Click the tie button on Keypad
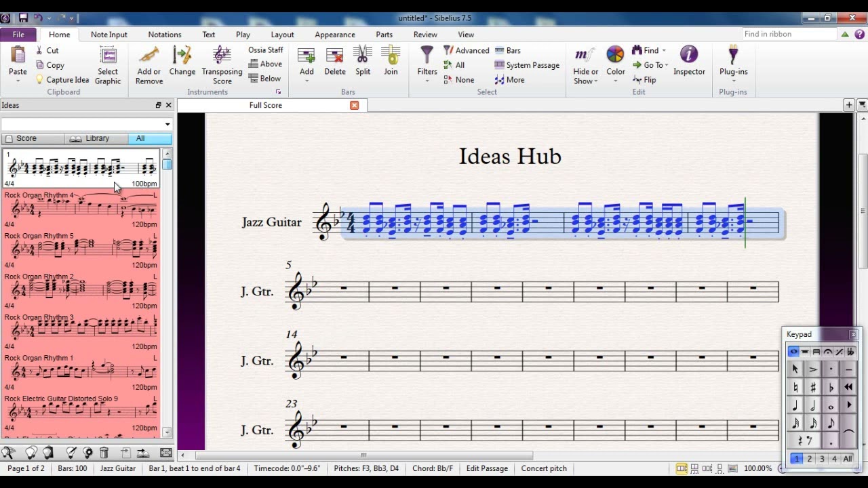The image size is (868, 488). [x=848, y=432]
